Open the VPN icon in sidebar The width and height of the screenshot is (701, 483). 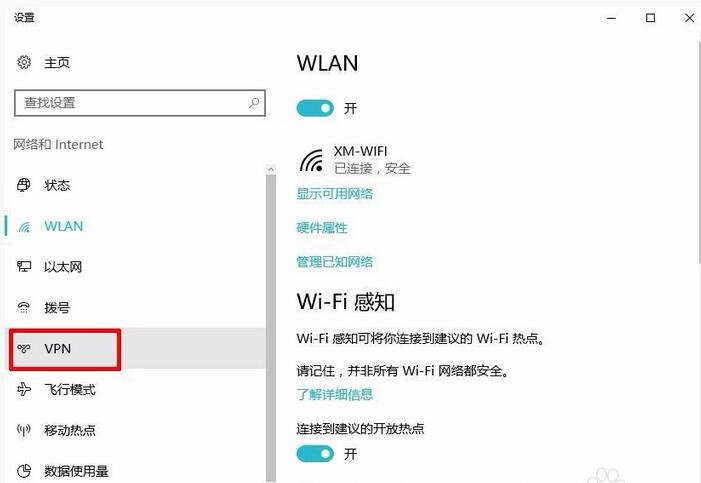[24, 348]
